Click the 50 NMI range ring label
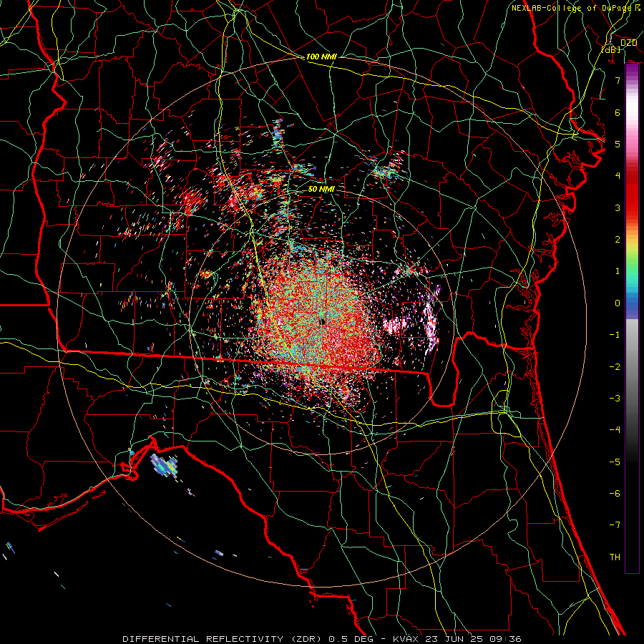Image resolution: width=644 pixels, height=644 pixels. click(x=321, y=189)
